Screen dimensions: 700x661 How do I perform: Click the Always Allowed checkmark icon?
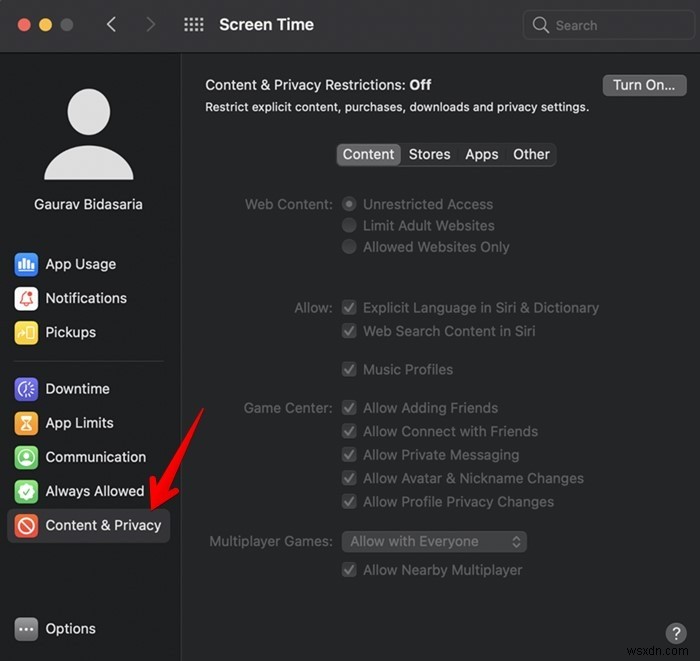click(26, 491)
